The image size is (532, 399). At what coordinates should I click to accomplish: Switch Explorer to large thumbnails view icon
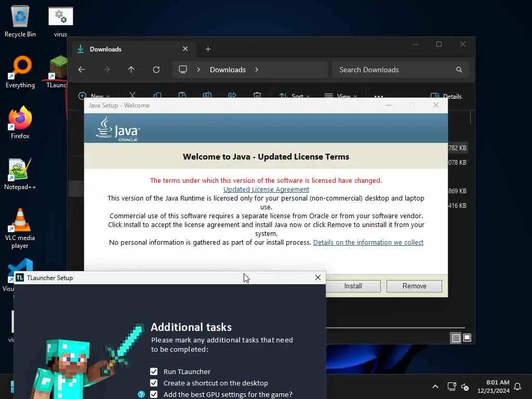(x=467, y=338)
